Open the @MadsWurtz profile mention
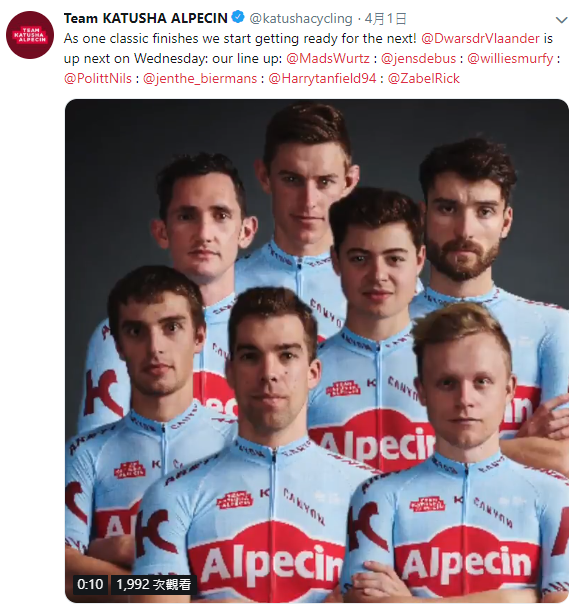The width and height of the screenshot is (578, 608). 328,59
